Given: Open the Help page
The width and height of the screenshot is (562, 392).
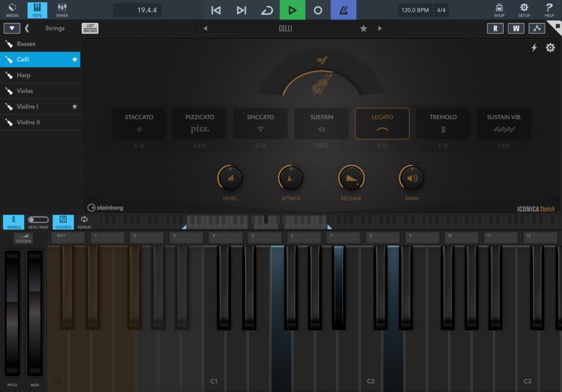Looking at the screenshot, I should click(x=549, y=10).
